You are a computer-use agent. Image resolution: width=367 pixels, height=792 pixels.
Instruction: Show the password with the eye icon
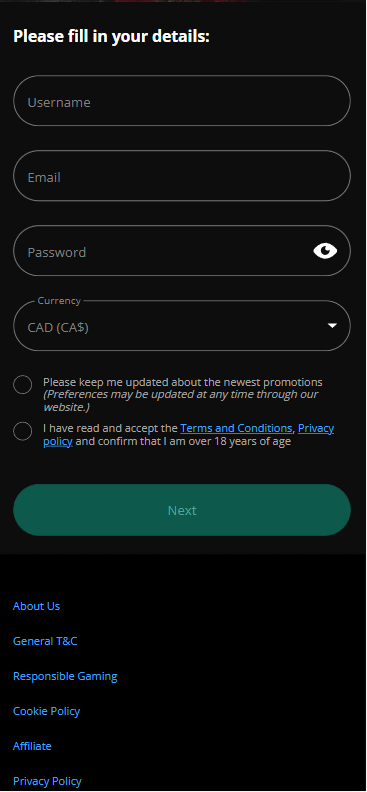(325, 251)
